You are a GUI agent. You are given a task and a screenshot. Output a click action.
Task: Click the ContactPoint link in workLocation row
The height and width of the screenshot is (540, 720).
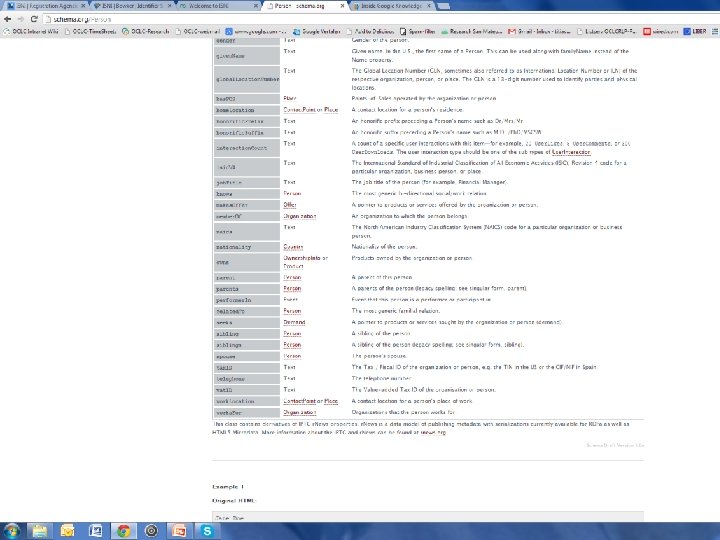pyautogui.click(x=299, y=401)
